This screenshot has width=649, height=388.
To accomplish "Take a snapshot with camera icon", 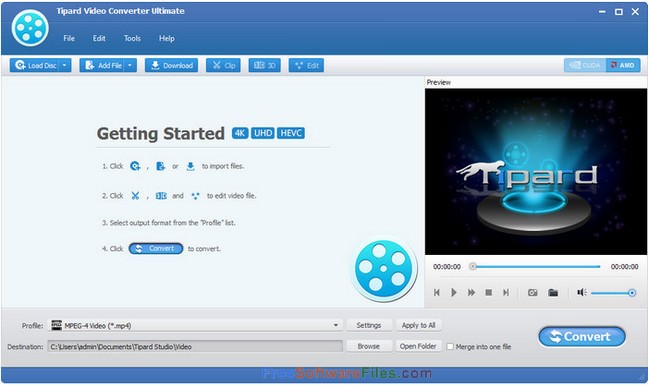I will (532, 293).
